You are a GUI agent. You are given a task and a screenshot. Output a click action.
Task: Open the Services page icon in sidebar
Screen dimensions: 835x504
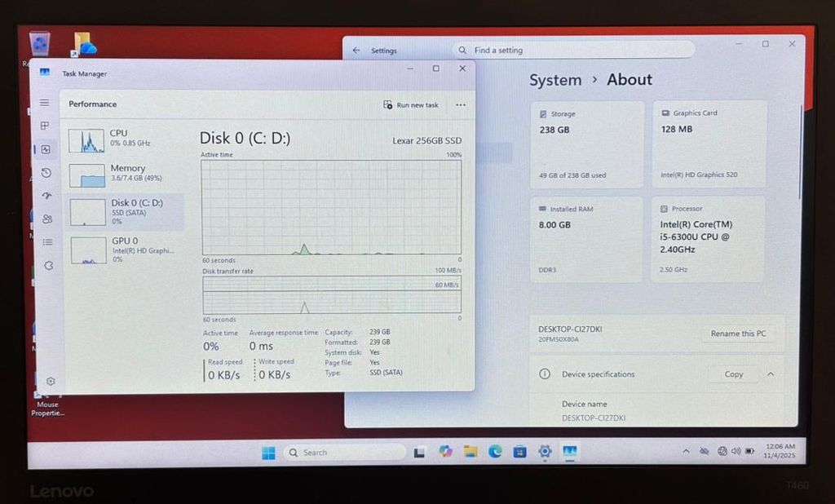coord(47,265)
